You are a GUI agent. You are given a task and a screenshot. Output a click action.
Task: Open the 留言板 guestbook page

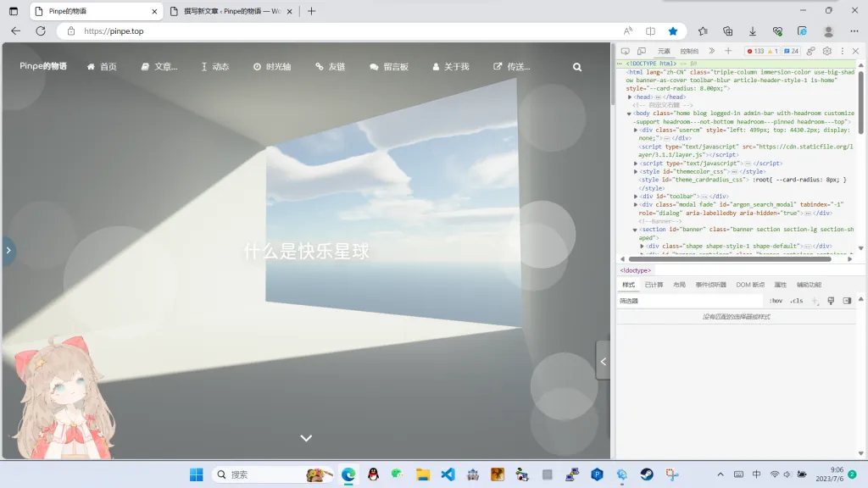(x=389, y=67)
